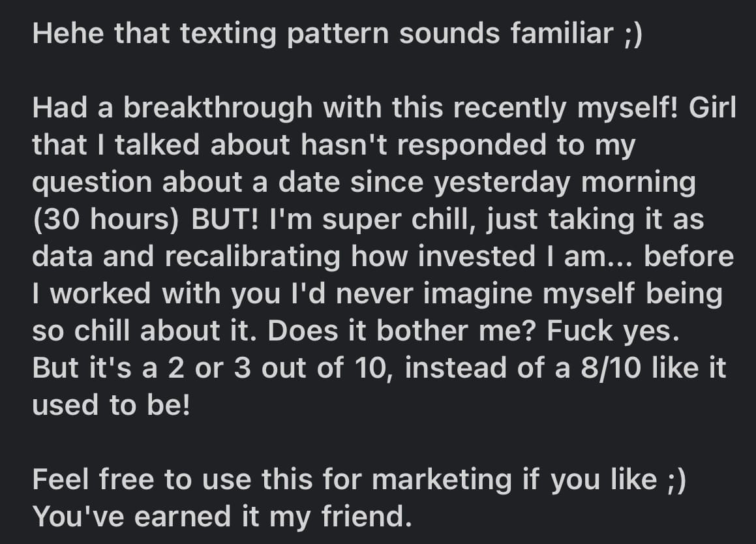Select the word "recalibrating" in the message

tap(252, 256)
